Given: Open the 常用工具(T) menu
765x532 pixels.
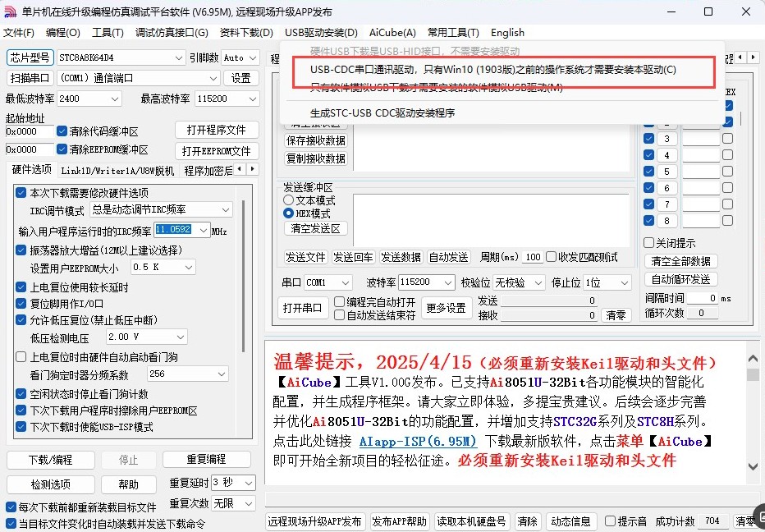Looking at the screenshot, I should coord(453,33).
